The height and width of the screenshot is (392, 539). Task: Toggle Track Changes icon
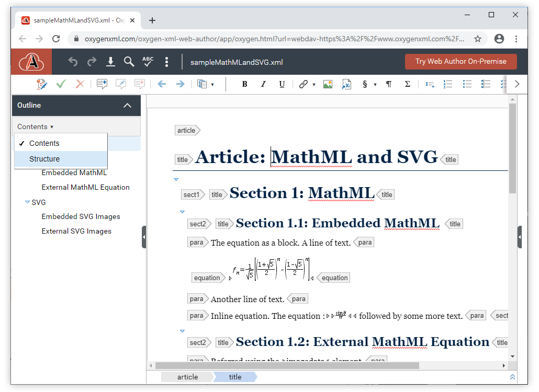(42, 84)
